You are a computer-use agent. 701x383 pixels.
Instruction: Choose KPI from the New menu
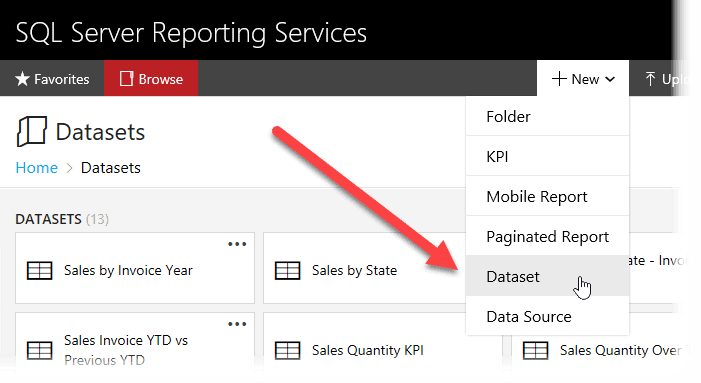pyautogui.click(x=547, y=156)
